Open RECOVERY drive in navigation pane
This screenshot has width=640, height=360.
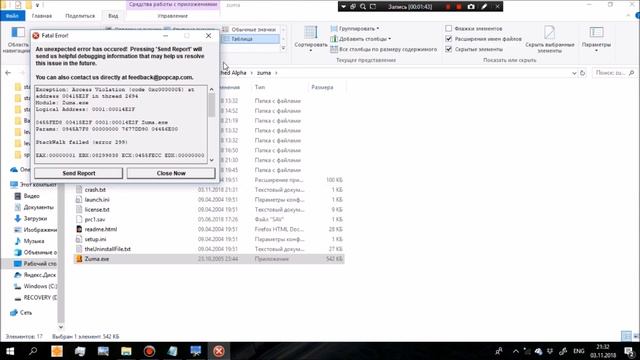(40, 298)
